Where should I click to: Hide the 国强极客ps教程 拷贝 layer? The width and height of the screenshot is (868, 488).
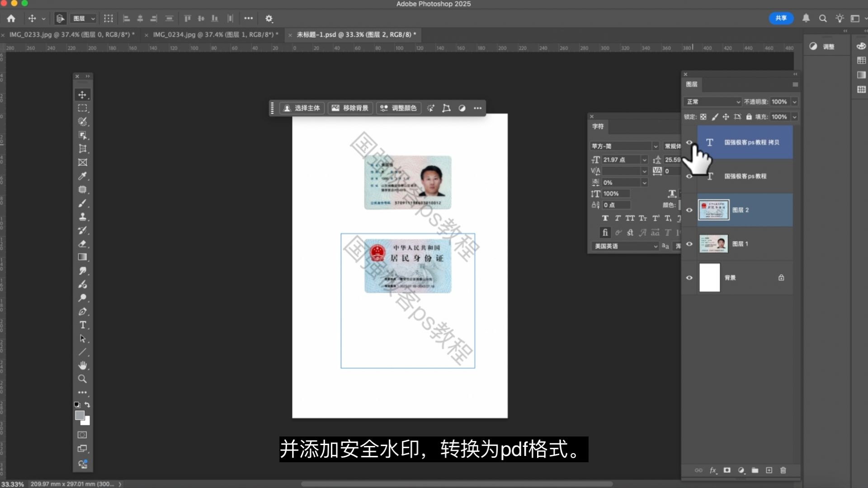(x=689, y=142)
